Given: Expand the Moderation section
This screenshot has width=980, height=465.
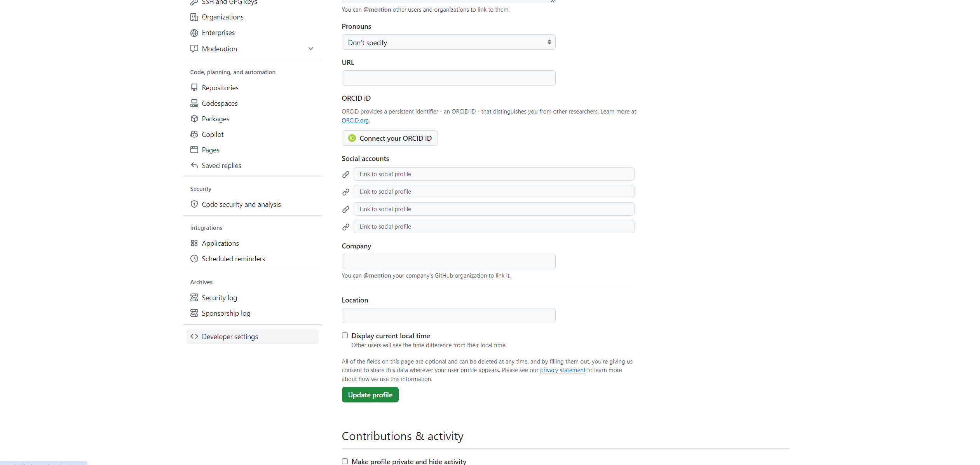Looking at the screenshot, I should [x=220, y=49].
